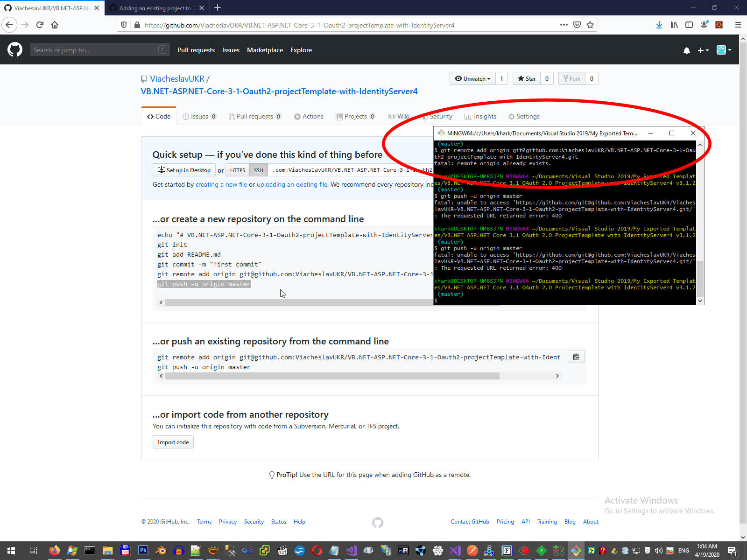This screenshot has width=747, height=560.
Task: Open the 'uploading an existing file' link
Action: coord(292,184)
